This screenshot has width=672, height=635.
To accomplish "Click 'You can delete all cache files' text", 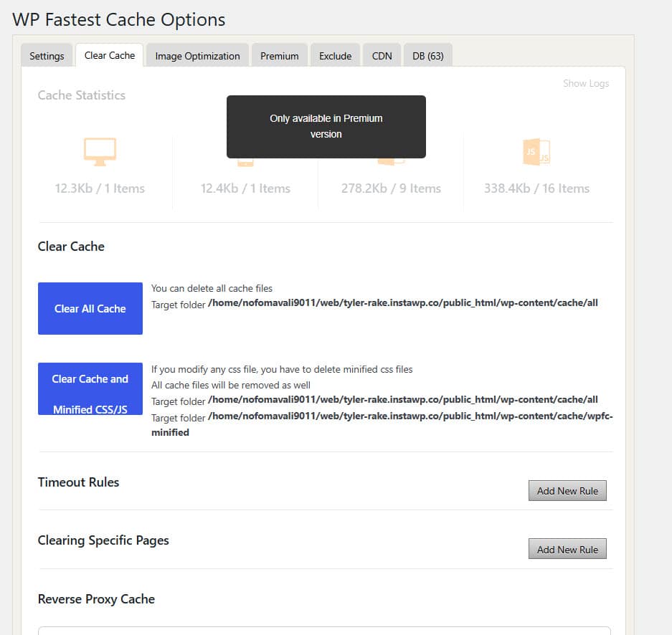I will click(212, 288).
